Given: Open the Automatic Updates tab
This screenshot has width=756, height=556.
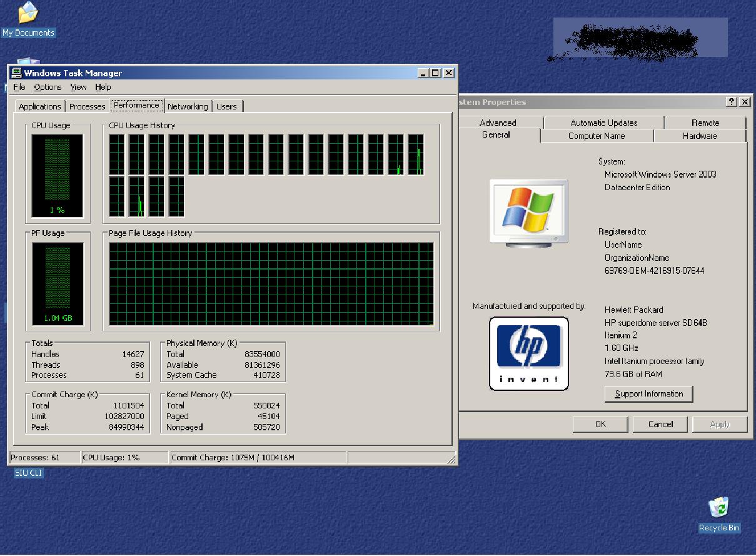Looking at the screenshot, I should [604, 123].
